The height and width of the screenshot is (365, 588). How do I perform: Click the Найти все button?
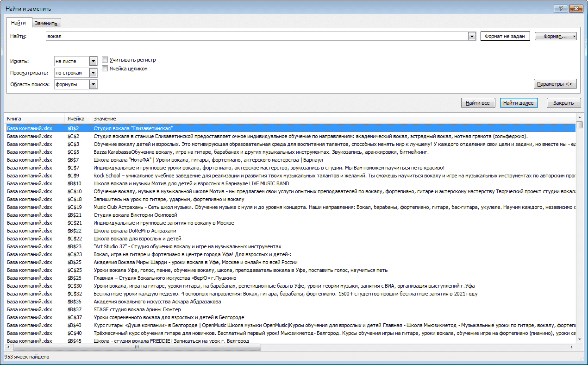click(x=478, y=103)
